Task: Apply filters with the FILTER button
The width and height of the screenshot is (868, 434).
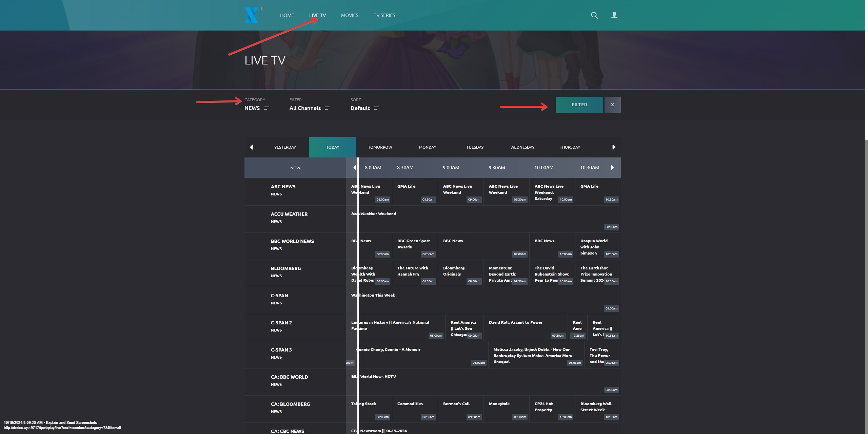Action: [x=579, y=105]
